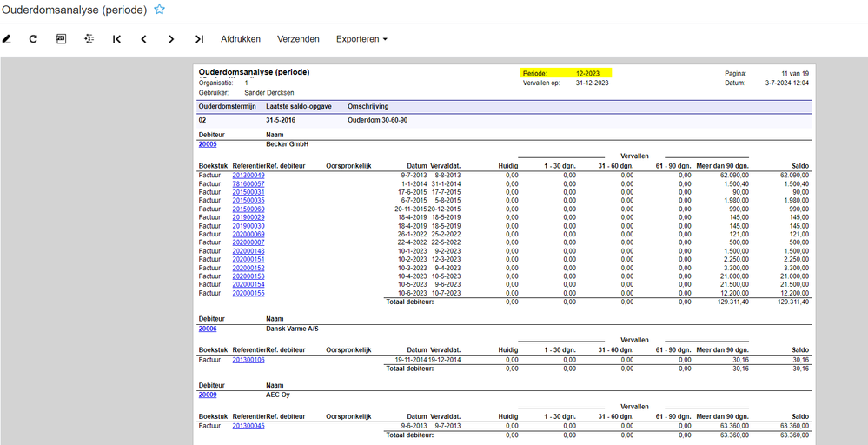Viewport: 868px width, 445px height.
Task: Open debtor 20006 Dansk Varme link
Action: [208, 329]
